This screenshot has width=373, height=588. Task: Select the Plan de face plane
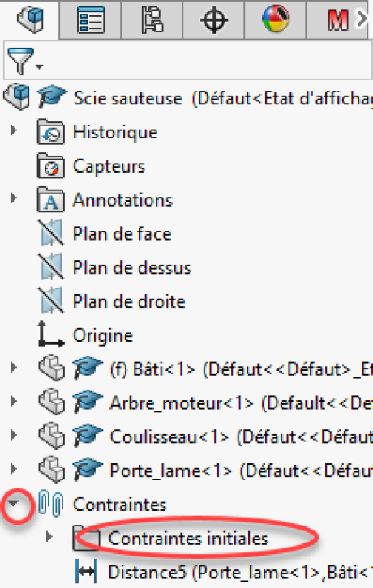[x=122, y=234]
